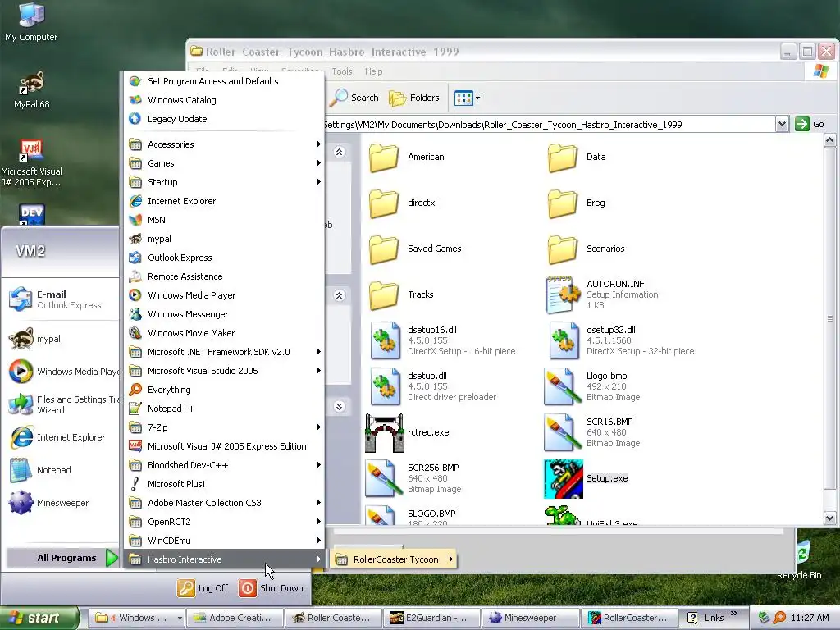Open Views dropdown in Explorer toolbar

(x=467, y=98)
